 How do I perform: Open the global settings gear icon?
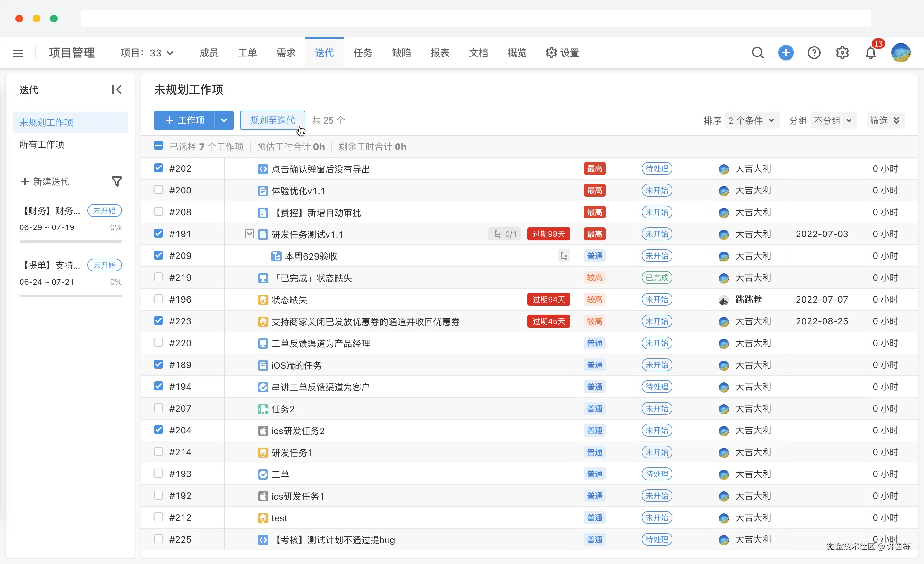tap(842, 53)
